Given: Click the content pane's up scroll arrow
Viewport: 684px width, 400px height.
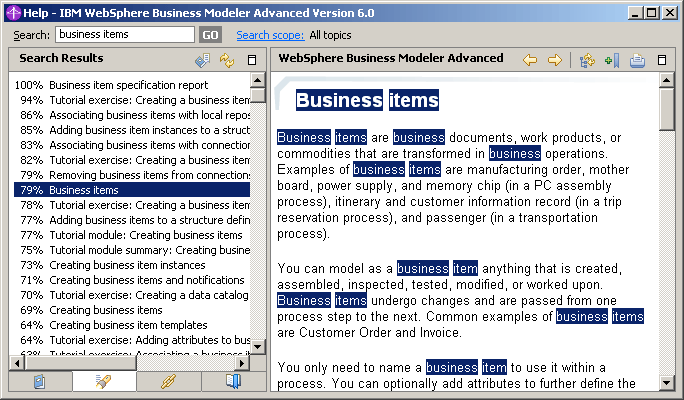Looking at the screenshot, I should pos(667,80).
